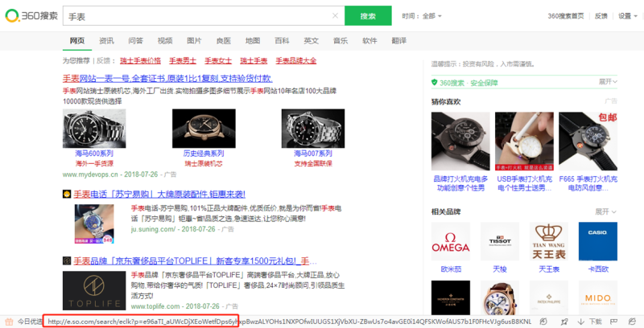Switch to the 问答 tab

[135, 40]
